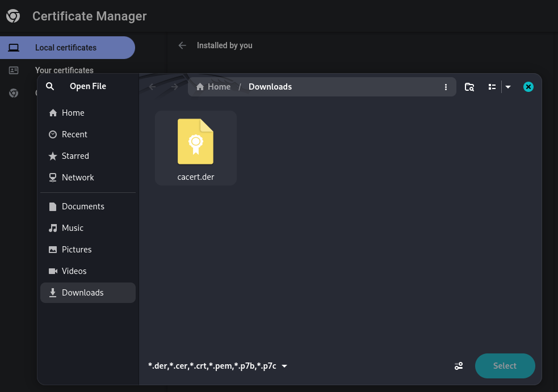Switch to Local certificates tab

[x=66, y=48]
